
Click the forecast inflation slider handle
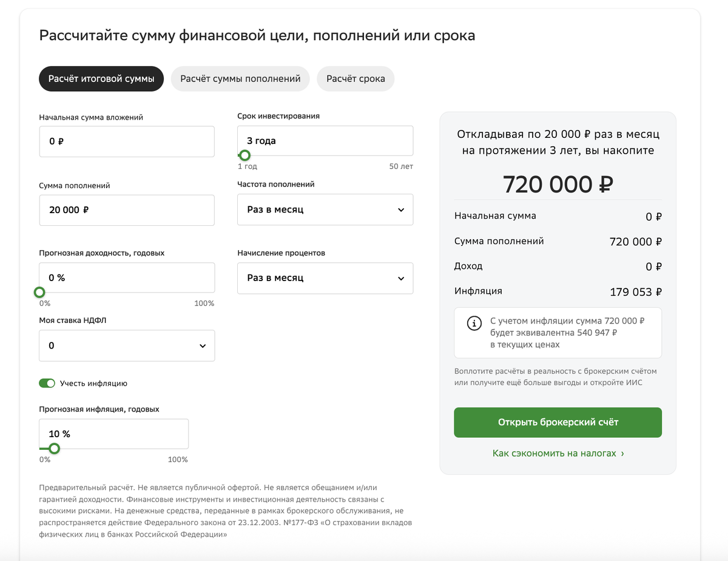54,449
